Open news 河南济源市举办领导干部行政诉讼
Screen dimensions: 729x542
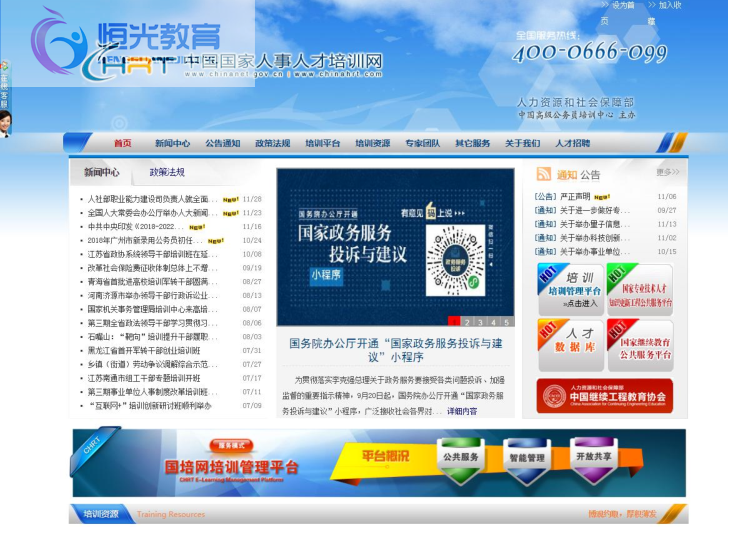[x=152, y=296]
